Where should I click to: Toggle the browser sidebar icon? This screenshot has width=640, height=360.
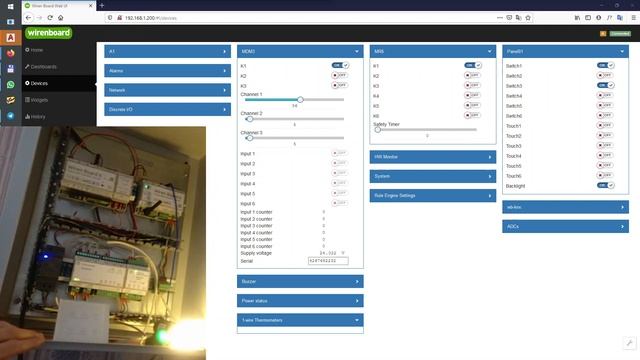tap(588, 18)
